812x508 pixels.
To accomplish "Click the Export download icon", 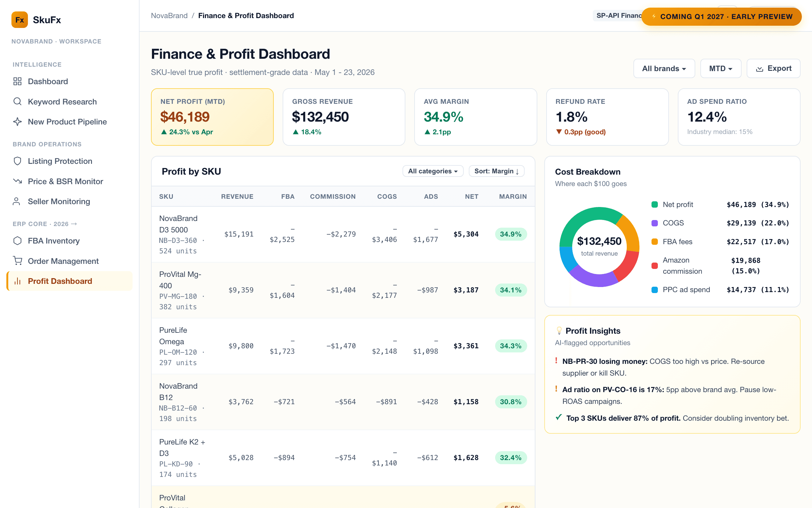I will coord(760,69).
